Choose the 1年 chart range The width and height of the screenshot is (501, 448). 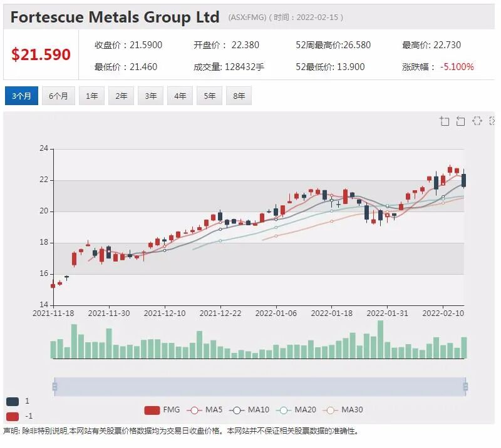click(x=91, y=96)
